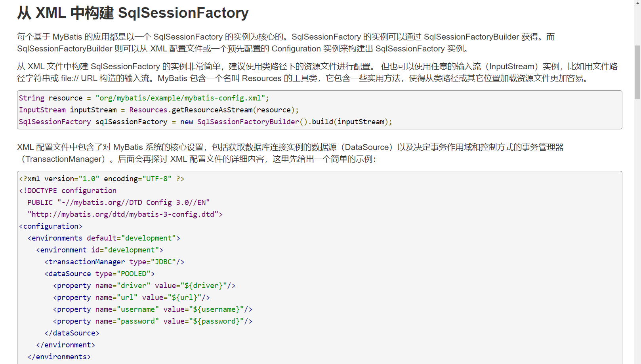Click the property name="password" line
This screenshot has height=364, width=641.
(153, 321)
